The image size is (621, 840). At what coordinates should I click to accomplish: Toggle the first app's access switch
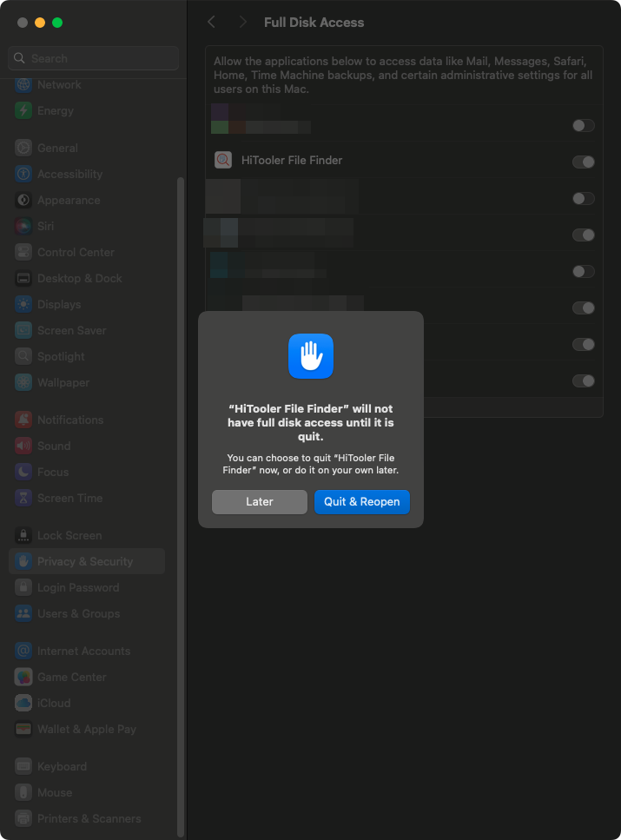pyautogui.click(x=584, y=125)
